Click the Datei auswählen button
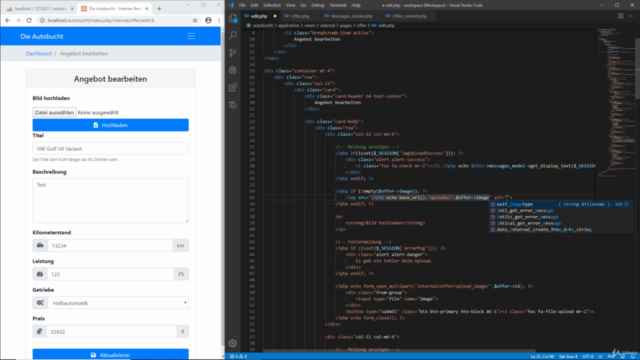 tap(54, 112)
